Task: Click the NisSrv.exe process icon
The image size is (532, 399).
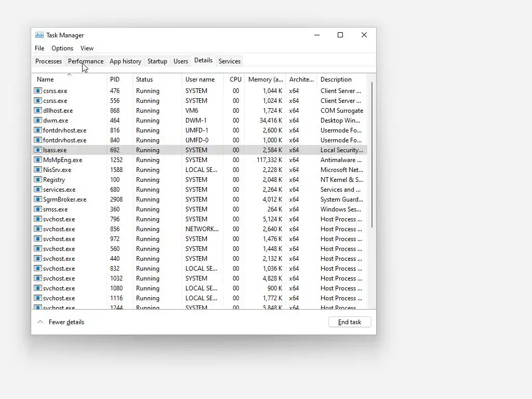Action: (37, 169)
